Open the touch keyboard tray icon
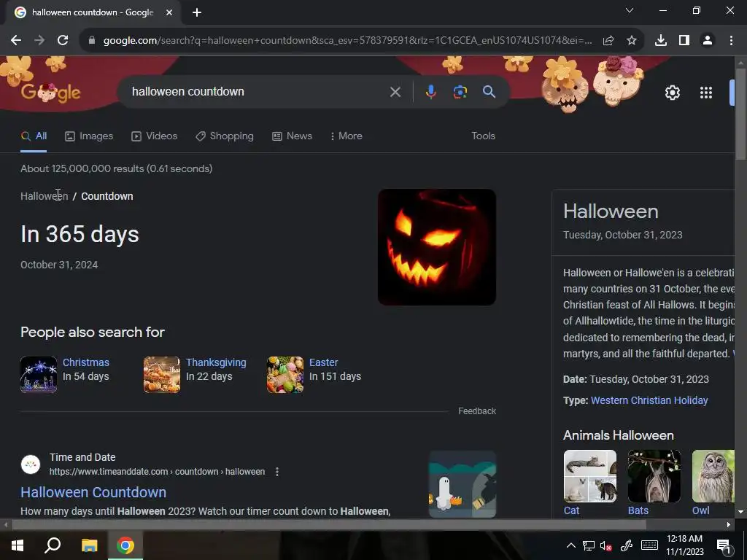Image resolution: width=747 pixels, height=560 pixels. click(x=649, y=545)
